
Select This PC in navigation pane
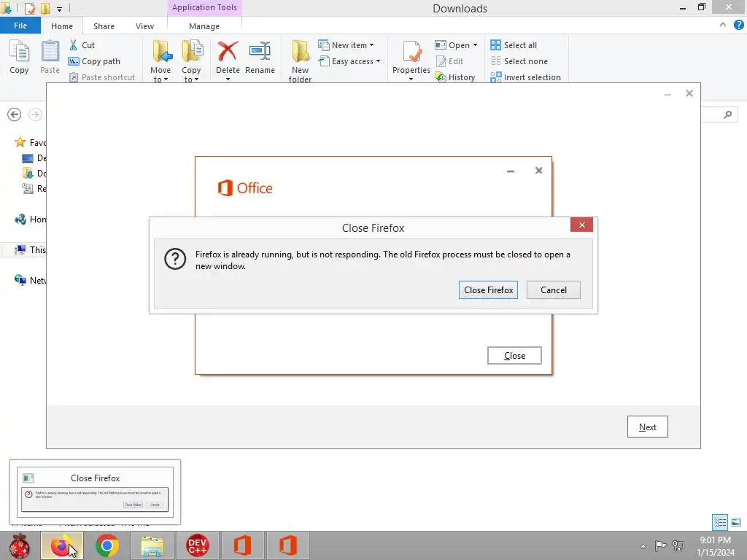pos(31,250)
